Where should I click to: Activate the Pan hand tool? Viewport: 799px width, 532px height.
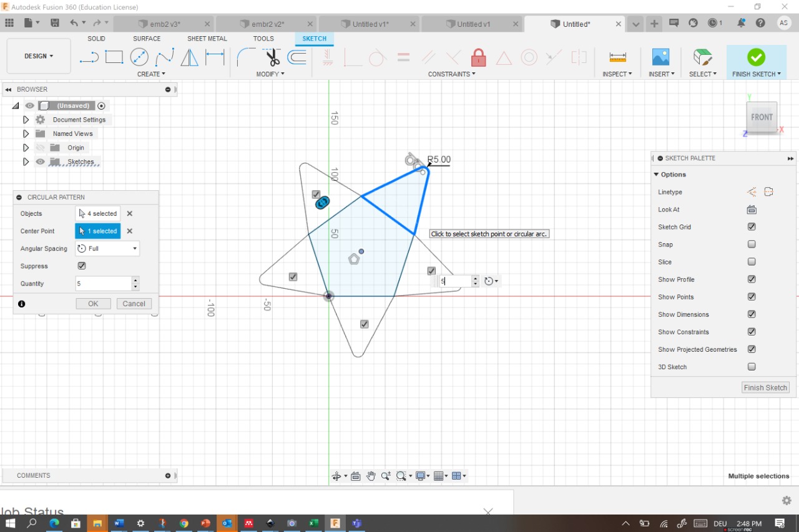[371, 476]
